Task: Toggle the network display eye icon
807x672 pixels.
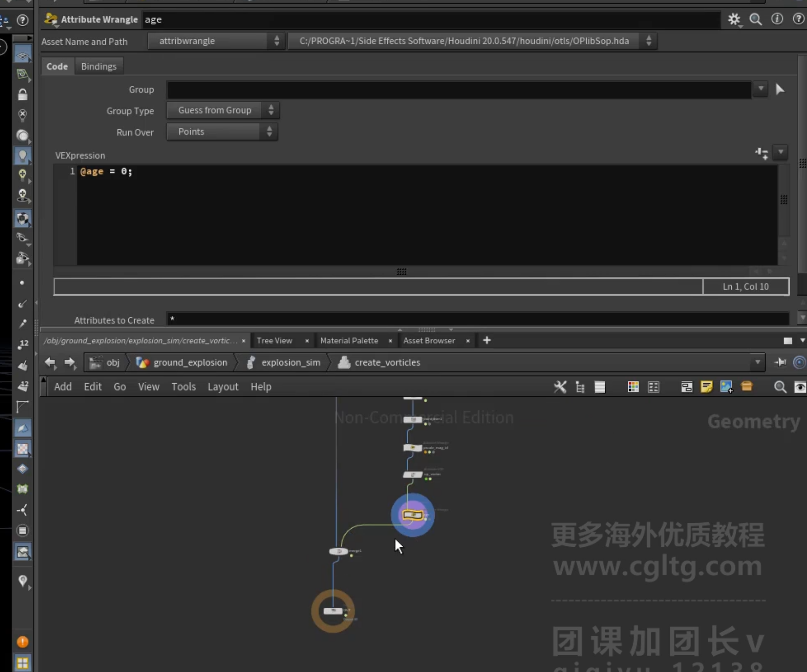Action: click(800, 388)
